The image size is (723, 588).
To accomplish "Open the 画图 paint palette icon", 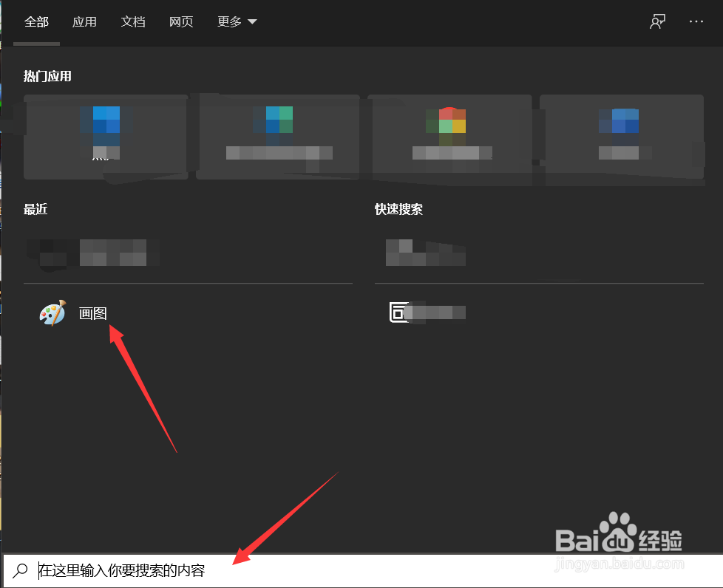I will 52,313.
